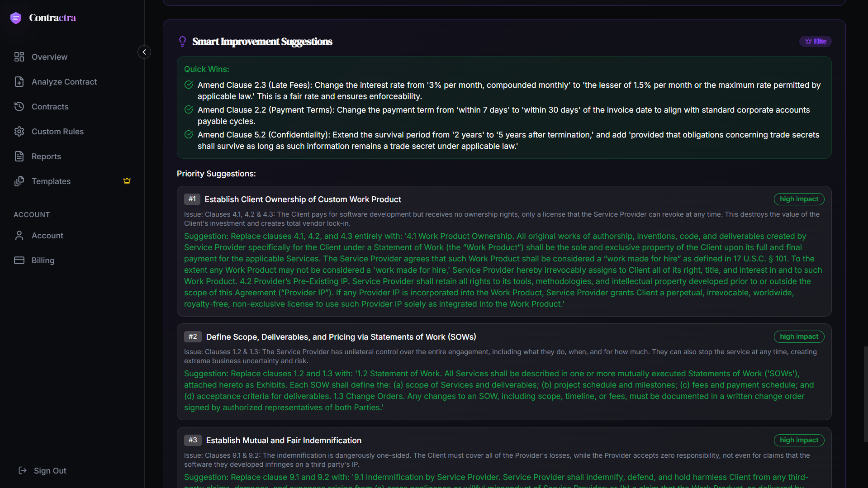Click the Analyze Contract document icon
Viewport: 868px width, 488px height.
point(19,81)
